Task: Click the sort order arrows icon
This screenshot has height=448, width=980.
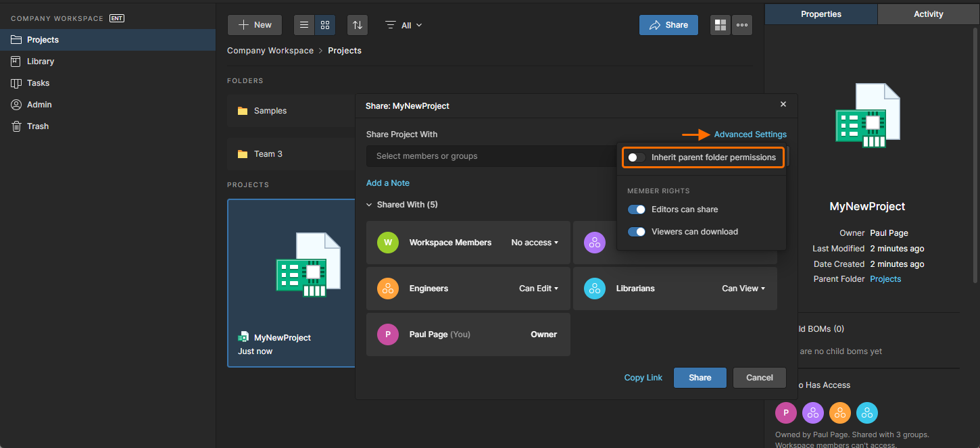Action: tap(358, 25)
